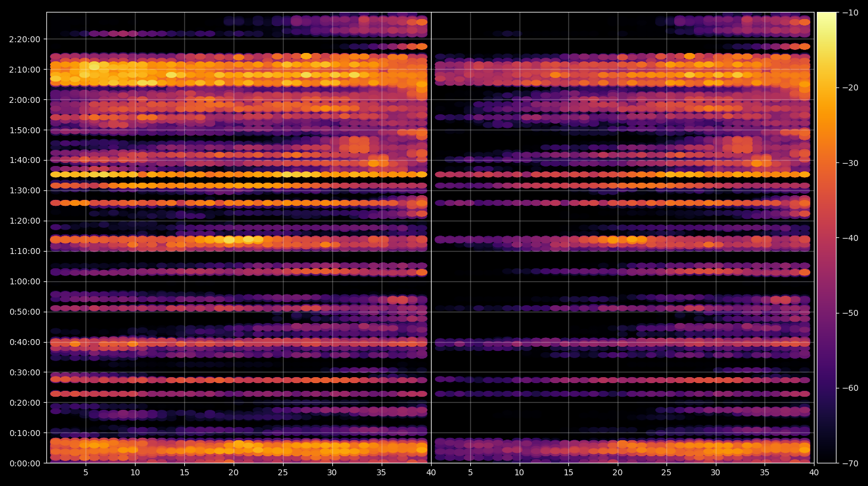Viewport: 868px width, 486px height.
Task: Click x-axis label 35 under right heatmap
Action: point(765,473)
